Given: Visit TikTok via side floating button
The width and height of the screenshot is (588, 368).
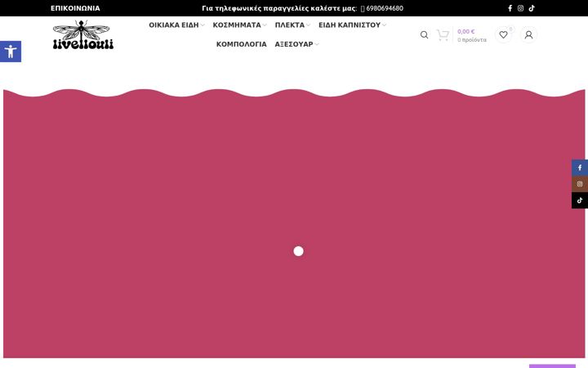Looking at the screenshot, I should click(x=580, y=200).
